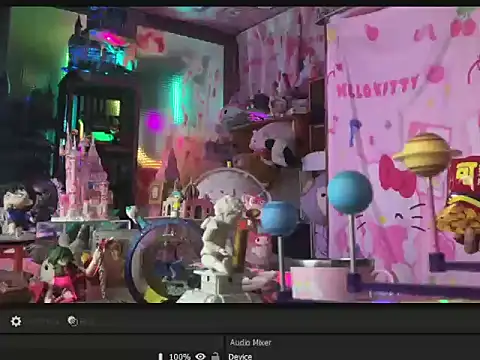Select the Device label in Audio Mixer
480x360 pixels.
tap(240, 356)
